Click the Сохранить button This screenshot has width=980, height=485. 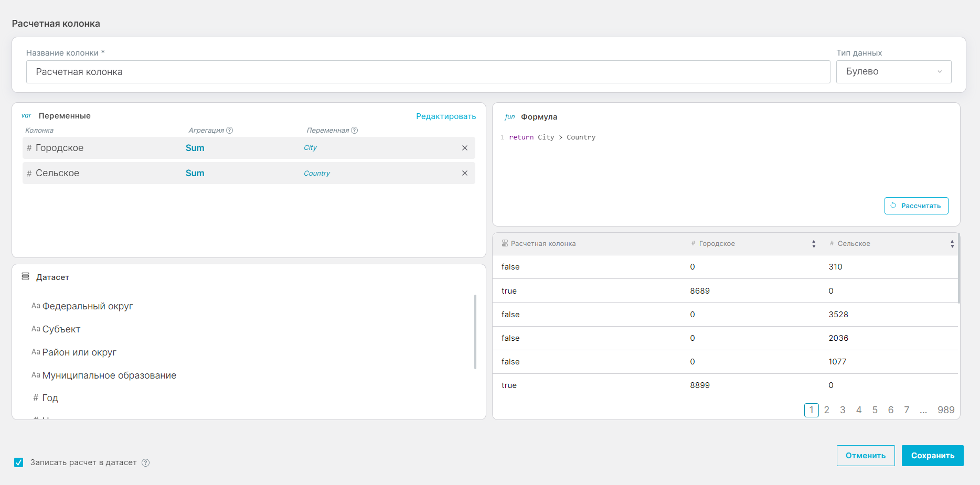pyautogui.click(x=932, y=456)
